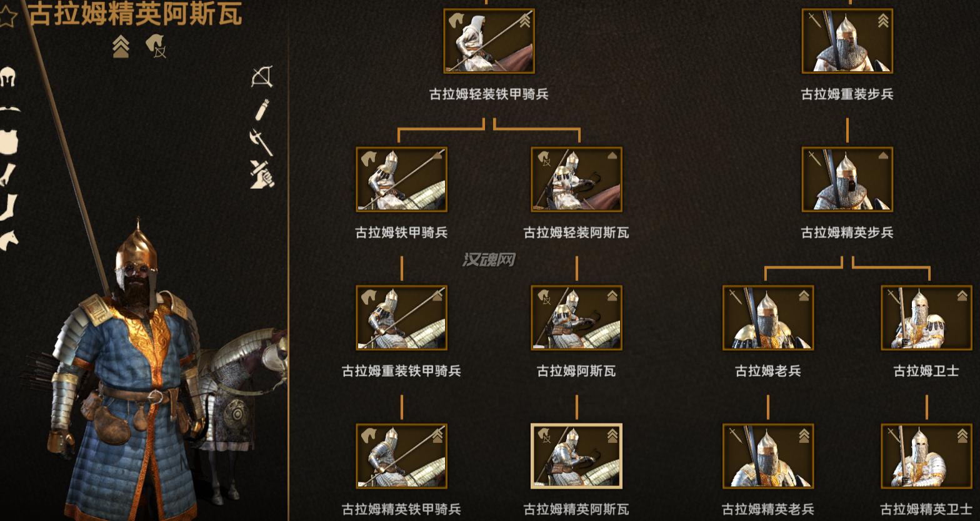Select the 古拉姆重装步兵 troop portrait
The width and height of the screenshot is (980, 521).
[847, 41]
